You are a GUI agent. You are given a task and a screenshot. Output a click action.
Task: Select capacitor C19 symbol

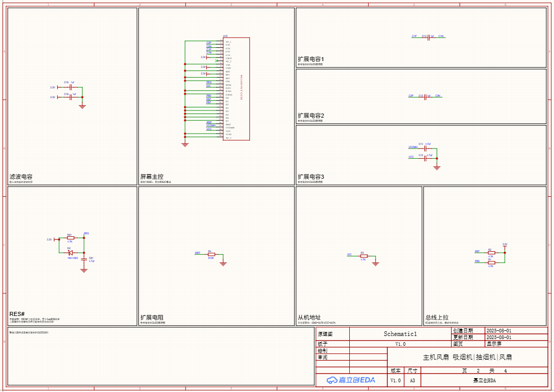coord(70,97)
